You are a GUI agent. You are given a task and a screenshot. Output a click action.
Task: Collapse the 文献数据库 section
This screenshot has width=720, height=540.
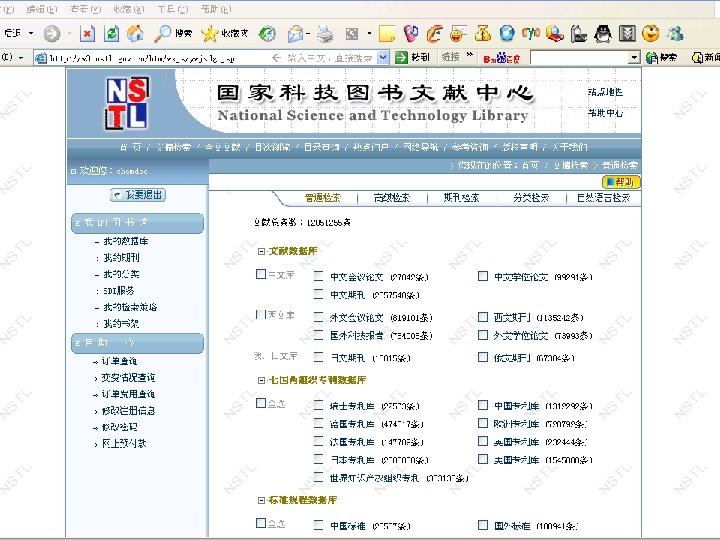tap(261, 251)
